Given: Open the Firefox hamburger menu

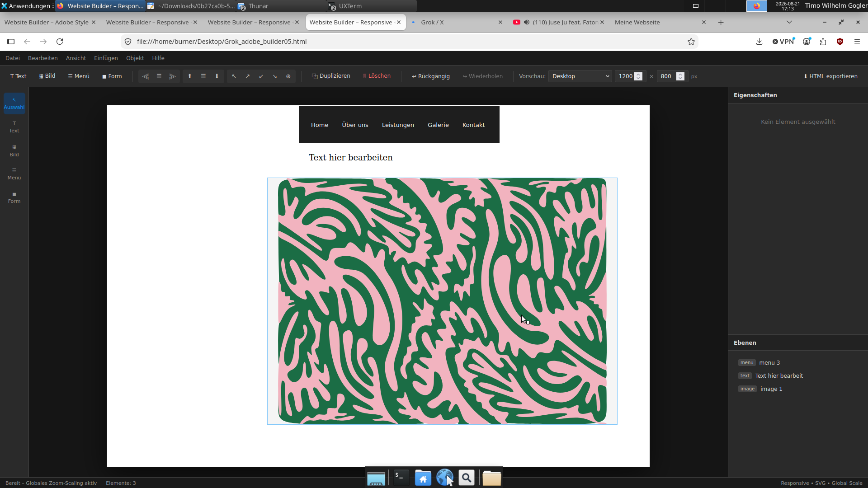Looking at the screenshot, I should click(x=857, y=42).
